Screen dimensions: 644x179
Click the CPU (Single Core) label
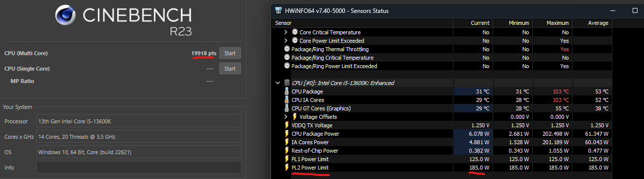click(x=27, y=69)
